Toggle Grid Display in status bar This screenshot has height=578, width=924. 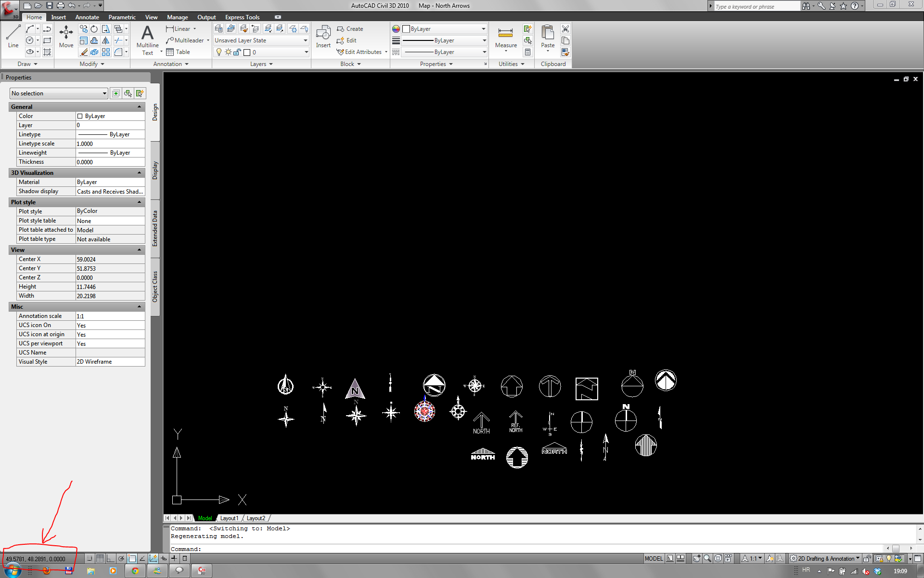[100, 558]
